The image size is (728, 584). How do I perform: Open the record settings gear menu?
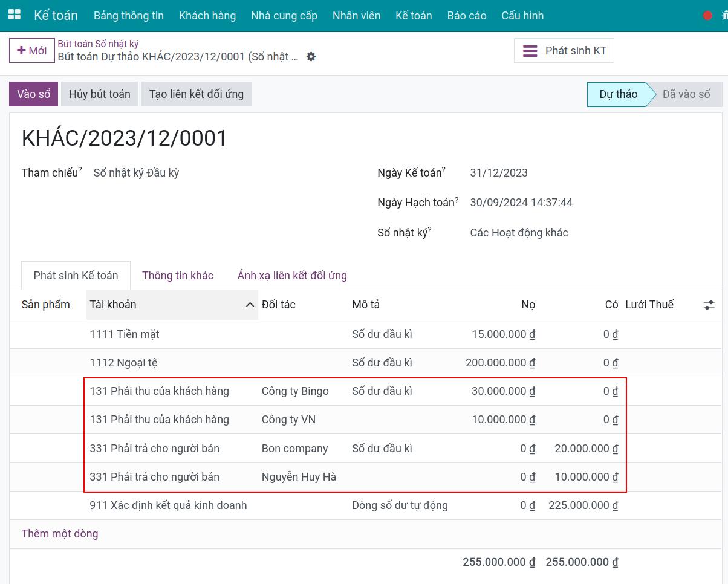click(311, 57)
